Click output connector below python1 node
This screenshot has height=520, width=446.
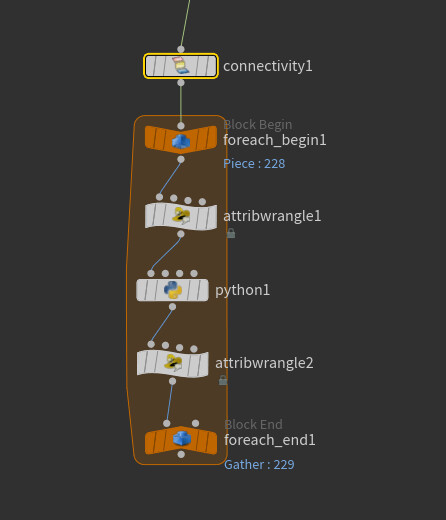172,307
